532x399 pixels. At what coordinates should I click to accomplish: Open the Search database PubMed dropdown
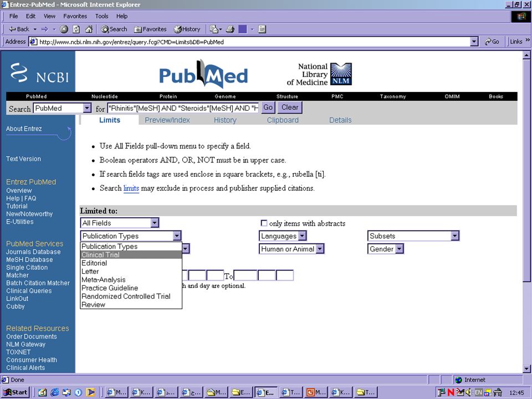62,108
